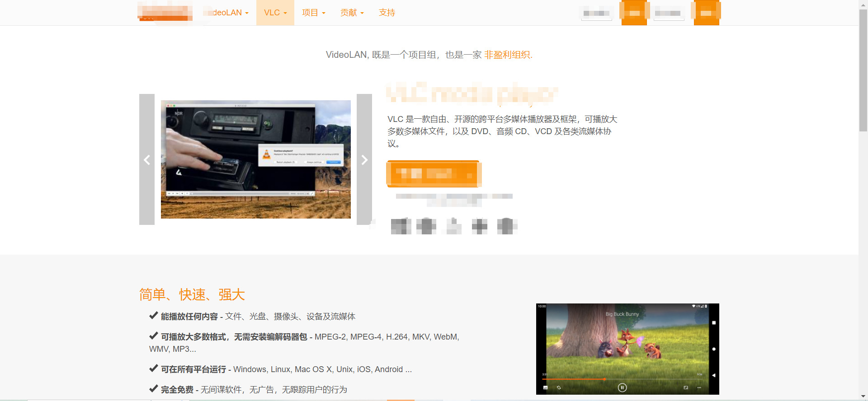This screenshot has height=401, width=868.
Task: Select the text 可播放大多数格式，无需安装编解码器包
Action: [234, 337]
